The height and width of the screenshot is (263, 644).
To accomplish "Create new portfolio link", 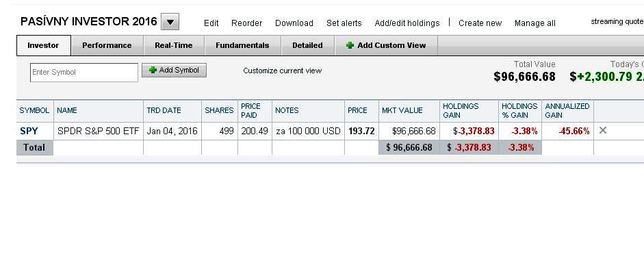I will (480, 23).
